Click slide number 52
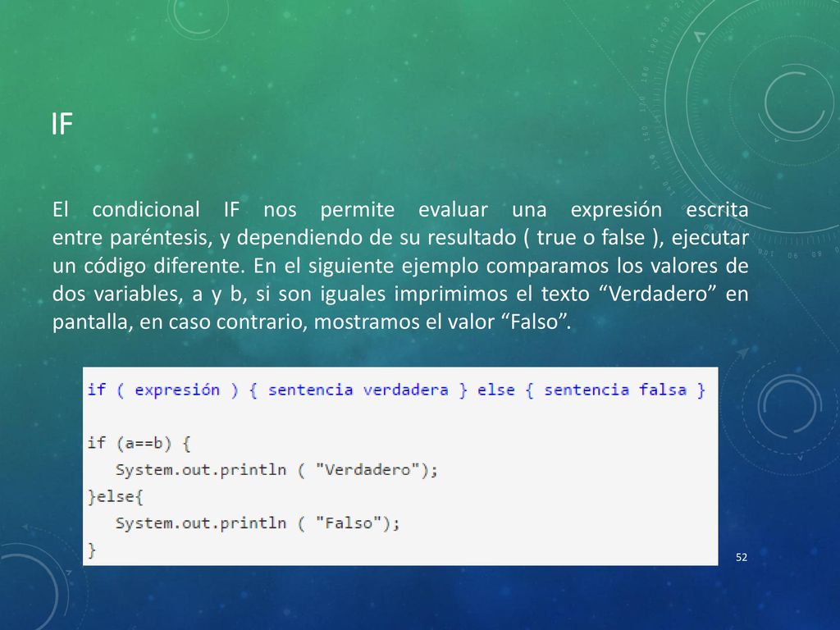Screen dimensions: 840x630 pyautogui.click(x=742, y=557)
